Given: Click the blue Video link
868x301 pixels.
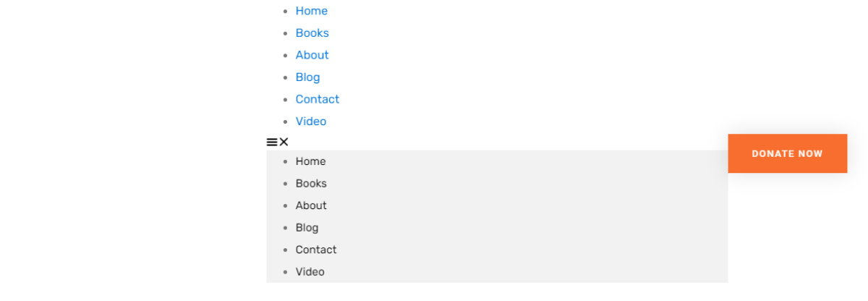Looking at the screenshot, I should click(x=310, y=122).
